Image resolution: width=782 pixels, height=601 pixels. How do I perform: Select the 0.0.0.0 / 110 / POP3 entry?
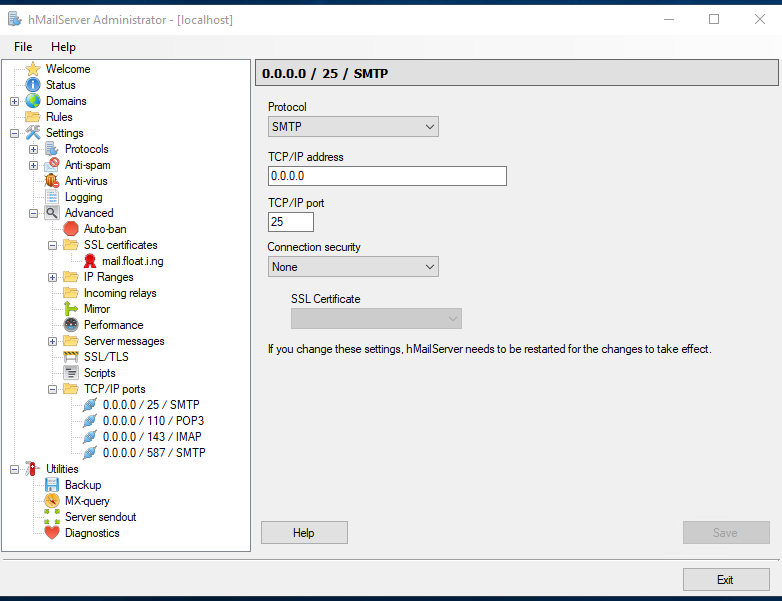tap(153, 420)
